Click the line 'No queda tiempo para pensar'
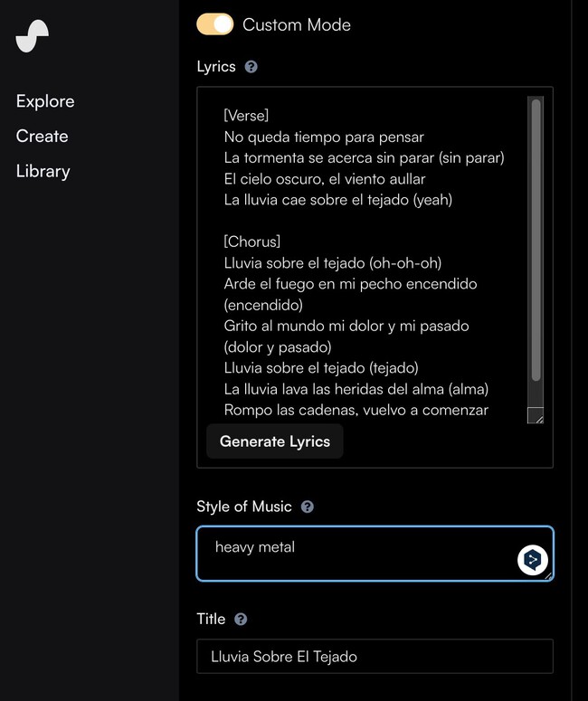 coord(324,137)
